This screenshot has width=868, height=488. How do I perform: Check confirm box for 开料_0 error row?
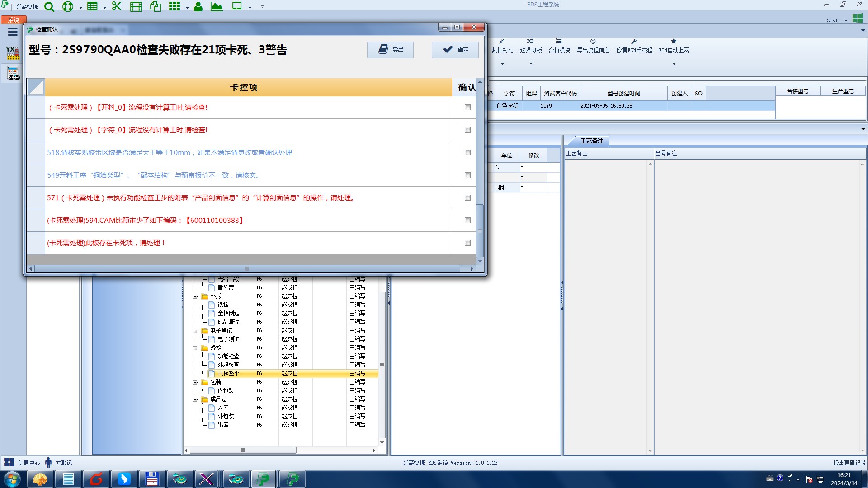467,108
